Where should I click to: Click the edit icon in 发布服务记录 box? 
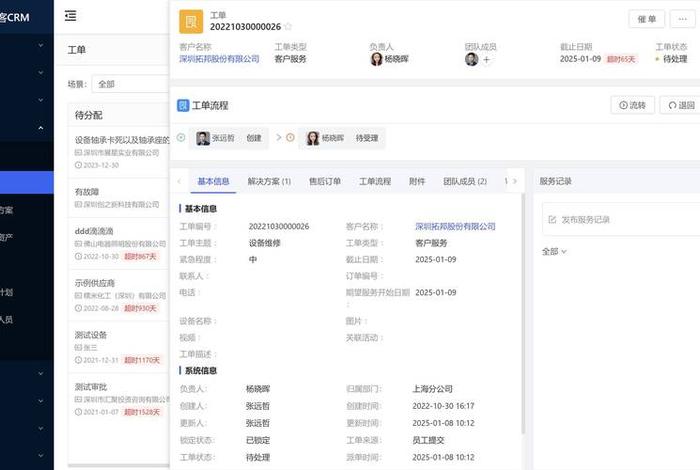tap(552, 220)
